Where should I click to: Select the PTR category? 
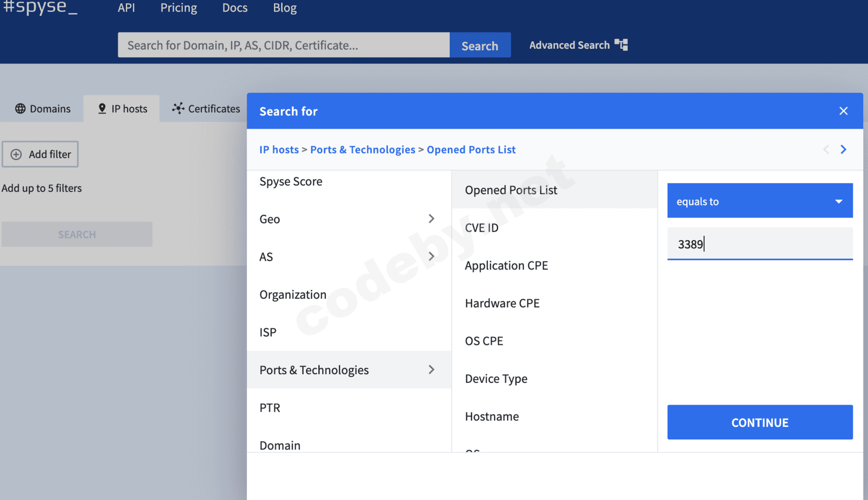point(349,407)
